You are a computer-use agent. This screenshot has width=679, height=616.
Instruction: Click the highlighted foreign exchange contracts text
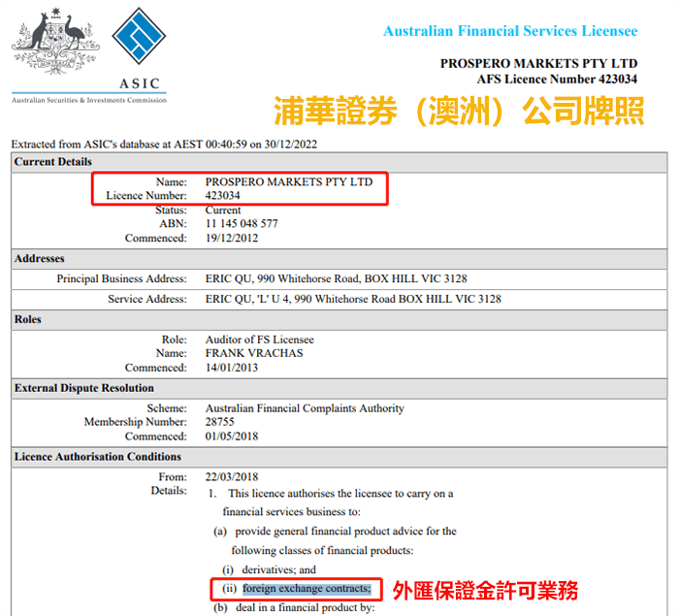coord(307,589)
